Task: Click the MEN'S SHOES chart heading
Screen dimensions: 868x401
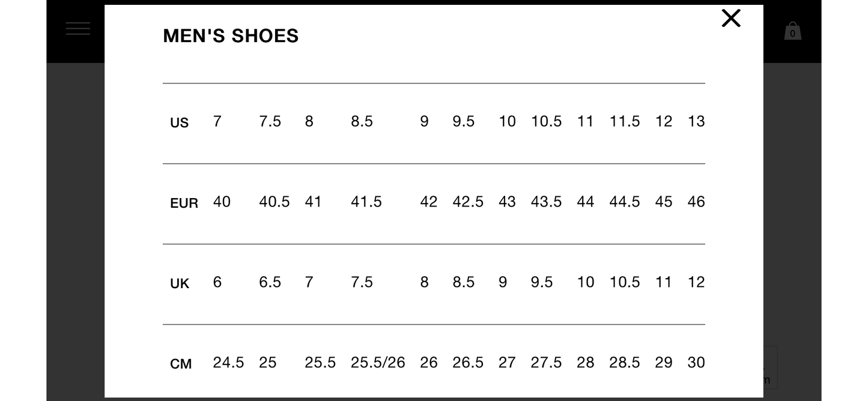Action: (x=230, y=36)
